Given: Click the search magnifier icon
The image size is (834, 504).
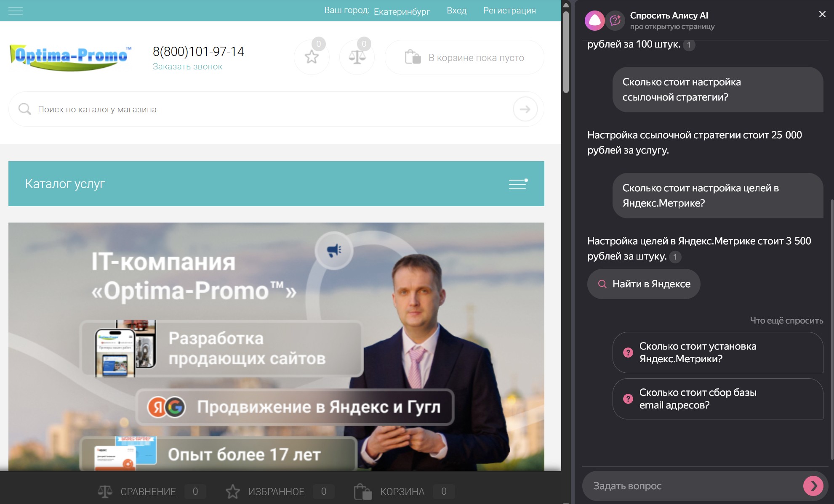Looking at the screenshot, I should point(25,109).
